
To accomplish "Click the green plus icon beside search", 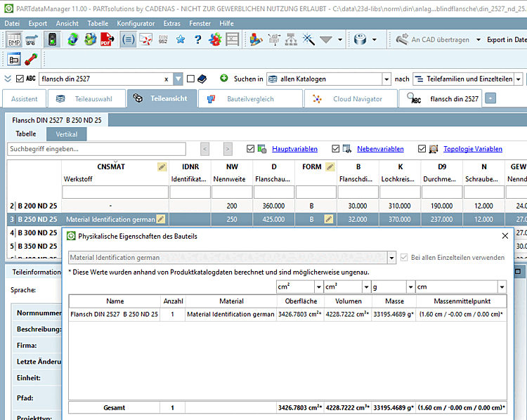I will pos(224,79).
